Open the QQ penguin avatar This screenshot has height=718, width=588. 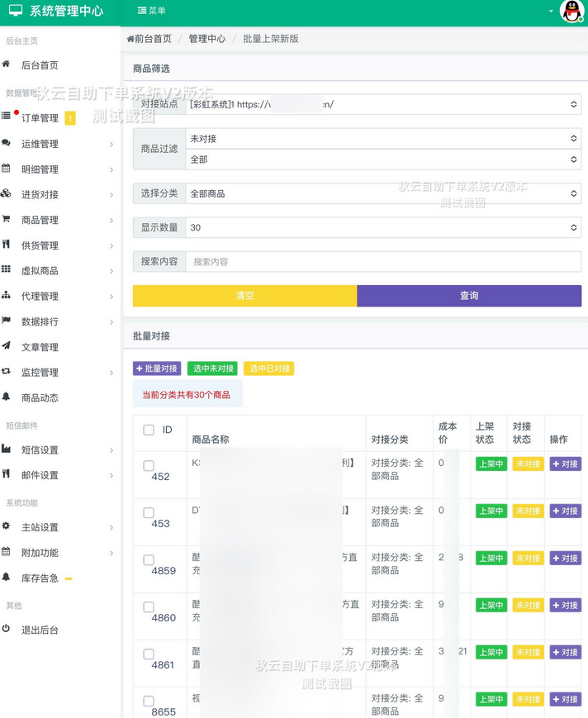[x=571, y=11]
